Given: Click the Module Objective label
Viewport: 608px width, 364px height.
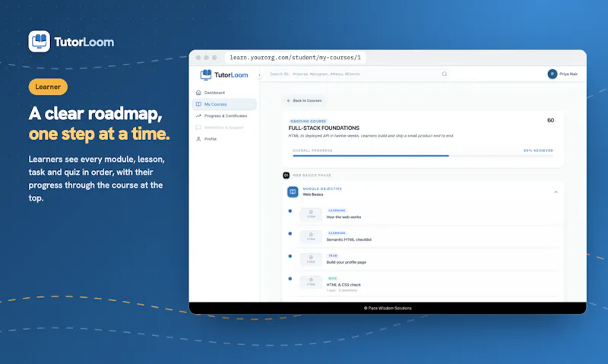Looking at the screenshot, I should tap(322, 188).
